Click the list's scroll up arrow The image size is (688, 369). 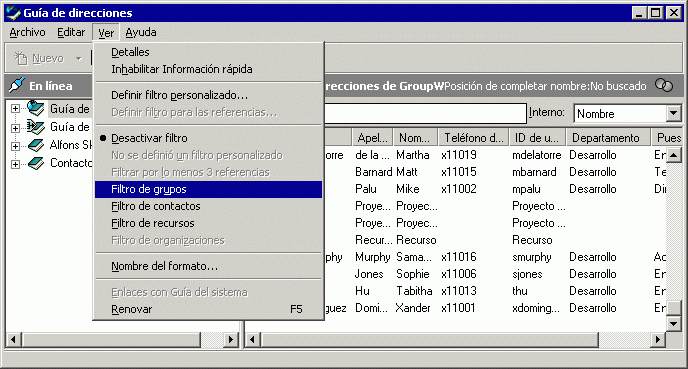674,154
